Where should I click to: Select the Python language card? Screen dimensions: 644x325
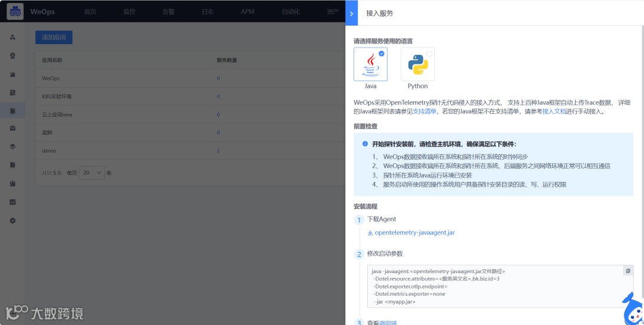417,64
